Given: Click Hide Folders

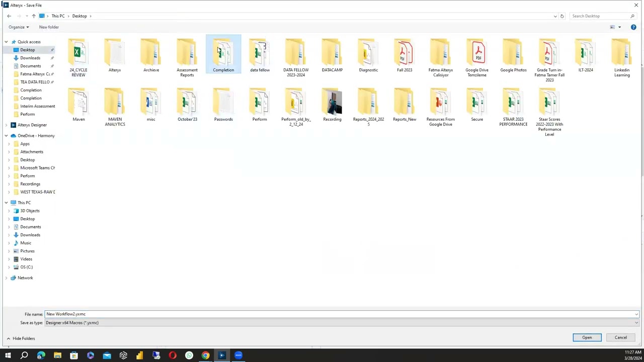Looking at the screenshot, I should 21,338.
